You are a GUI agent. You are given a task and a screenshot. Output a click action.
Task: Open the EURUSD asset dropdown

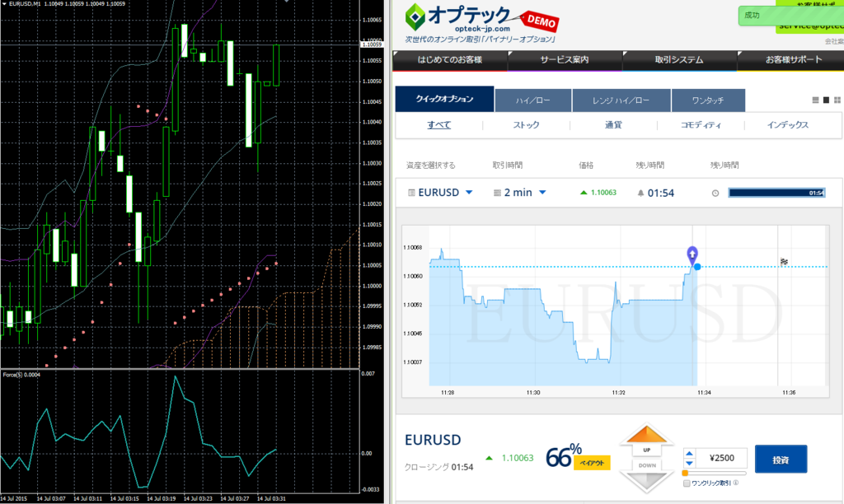(469, 193)
